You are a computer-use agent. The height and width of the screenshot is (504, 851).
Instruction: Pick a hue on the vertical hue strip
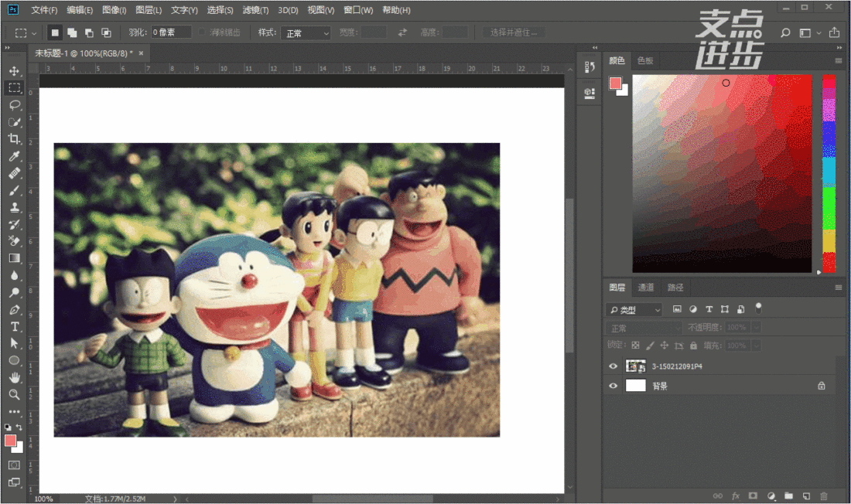[829, 174]
